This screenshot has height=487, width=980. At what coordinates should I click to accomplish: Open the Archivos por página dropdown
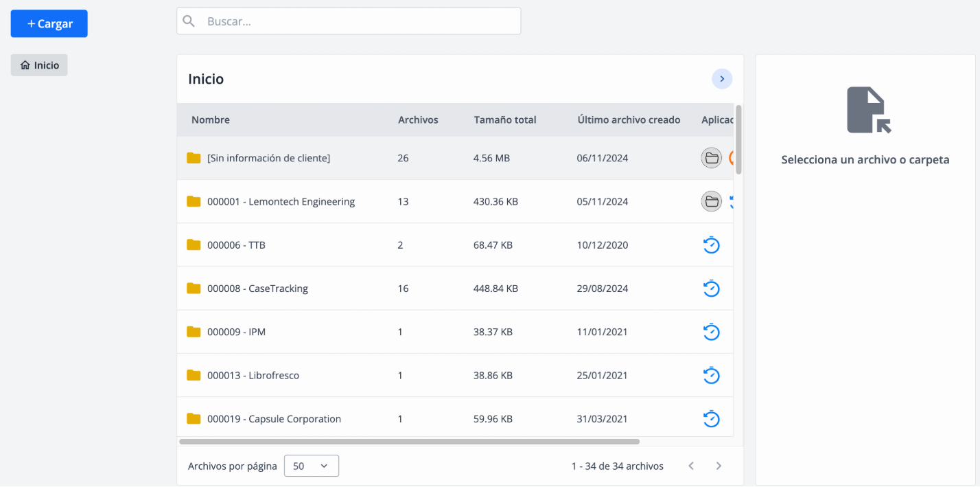tap(312, 466)
